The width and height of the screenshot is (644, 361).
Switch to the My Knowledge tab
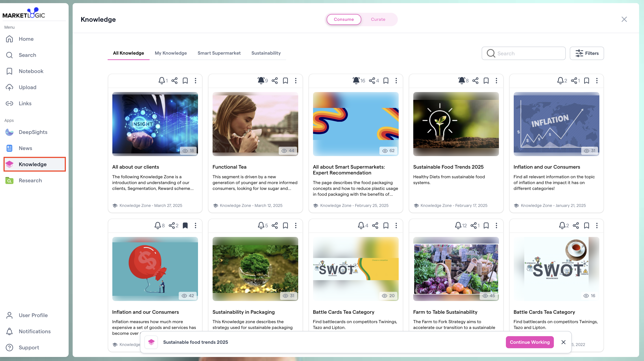click(171, 53)
